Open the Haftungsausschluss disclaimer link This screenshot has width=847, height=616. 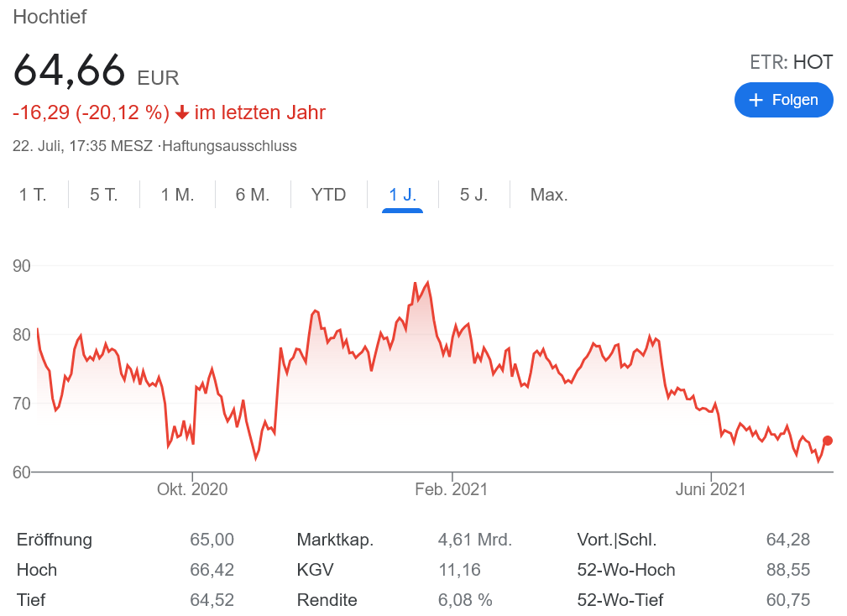[229, 146]
